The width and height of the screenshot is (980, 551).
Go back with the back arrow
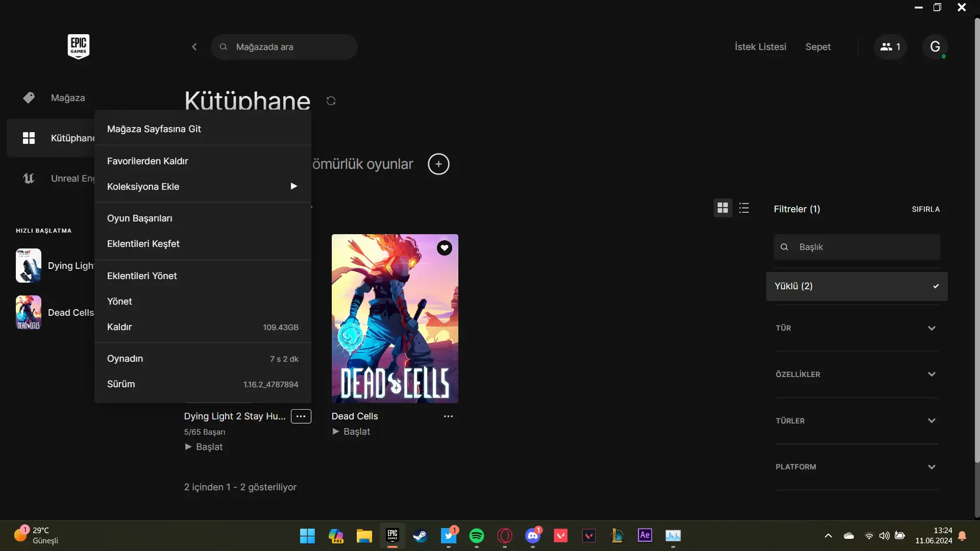[x=194, y=47]
